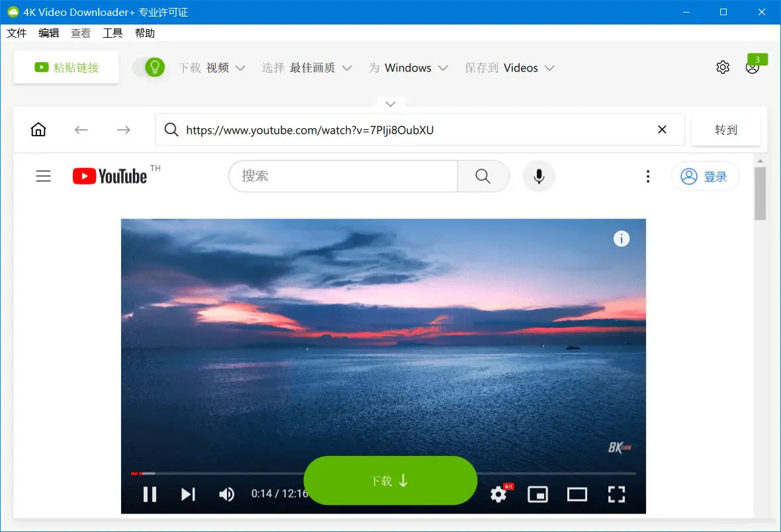Click the video info icon in the corner
Screen dimensions: 781x532
point(621,239)
